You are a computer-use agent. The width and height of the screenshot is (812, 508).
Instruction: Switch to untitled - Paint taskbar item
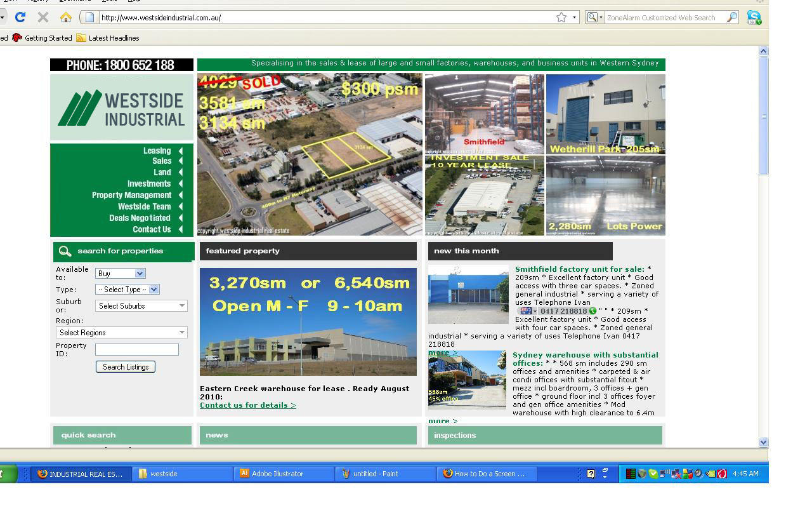pyautogui.click(x=385, y=474)
